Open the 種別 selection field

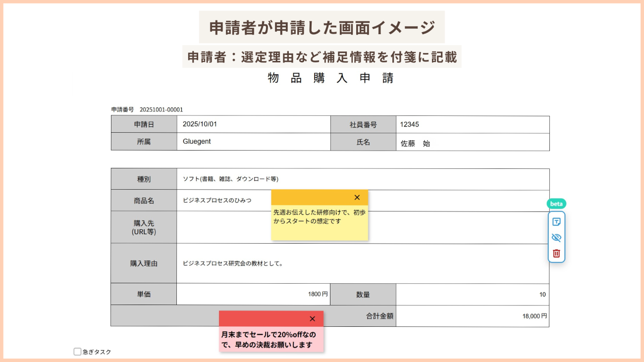363,179
